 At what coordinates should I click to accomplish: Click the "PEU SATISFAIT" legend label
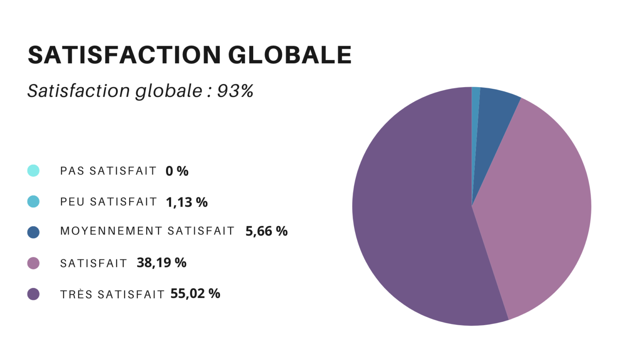click(x=108, y=202)
